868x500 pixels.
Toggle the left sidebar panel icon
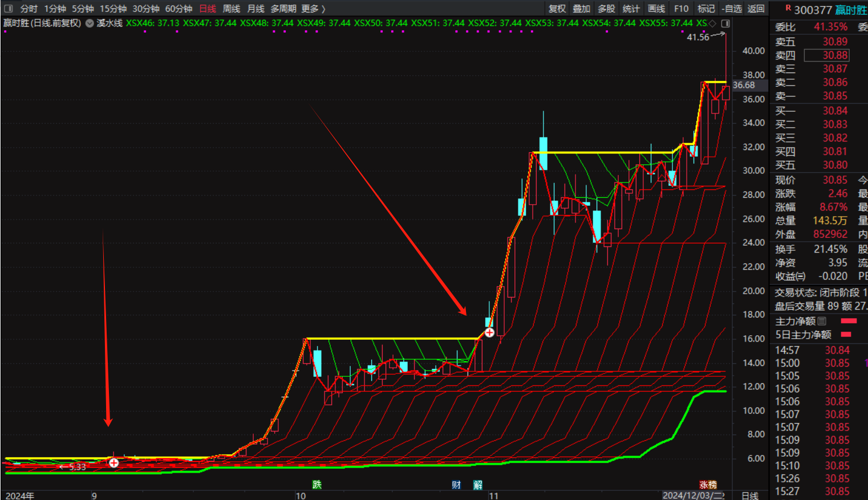[8, 9]
